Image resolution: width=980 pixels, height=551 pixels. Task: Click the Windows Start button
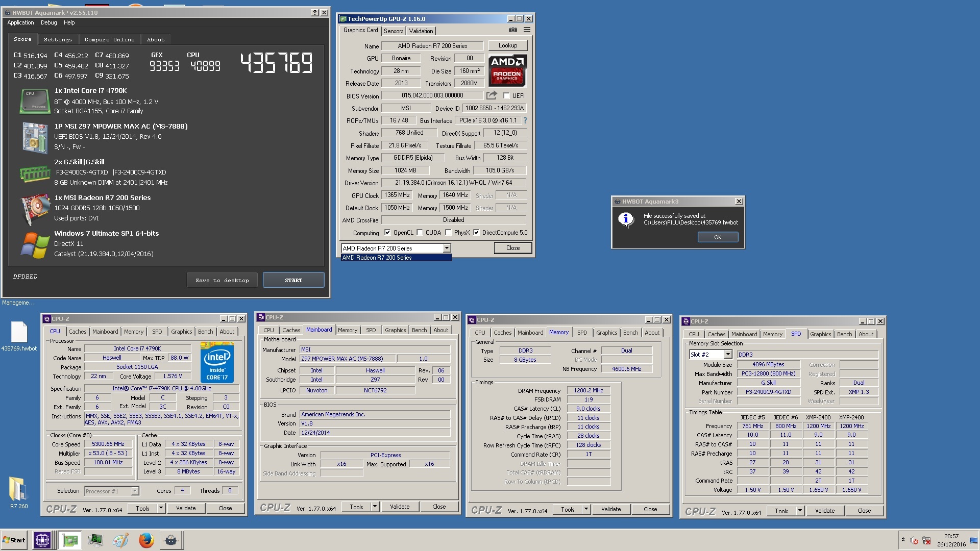pyautogui.click(x=14, y=540)
